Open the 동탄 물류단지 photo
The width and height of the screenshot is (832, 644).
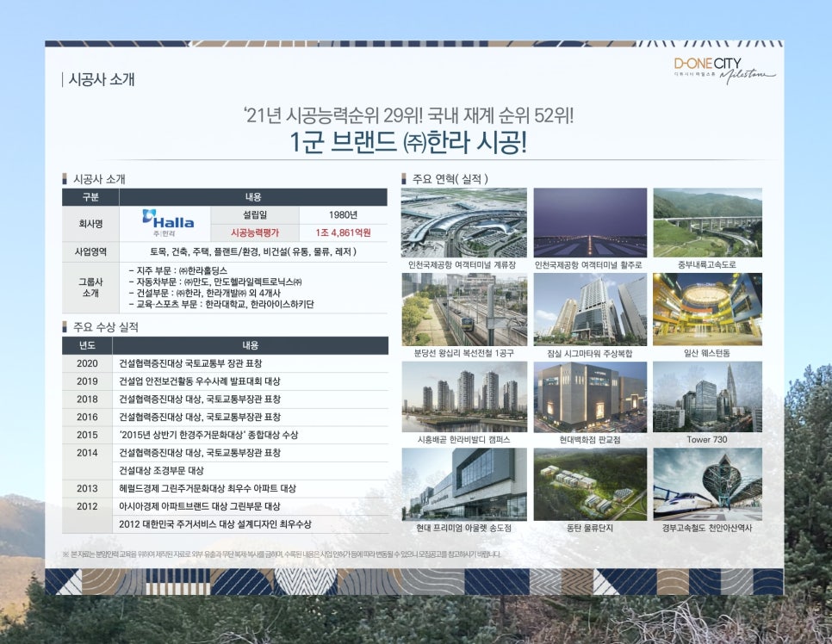pos(590,485)
